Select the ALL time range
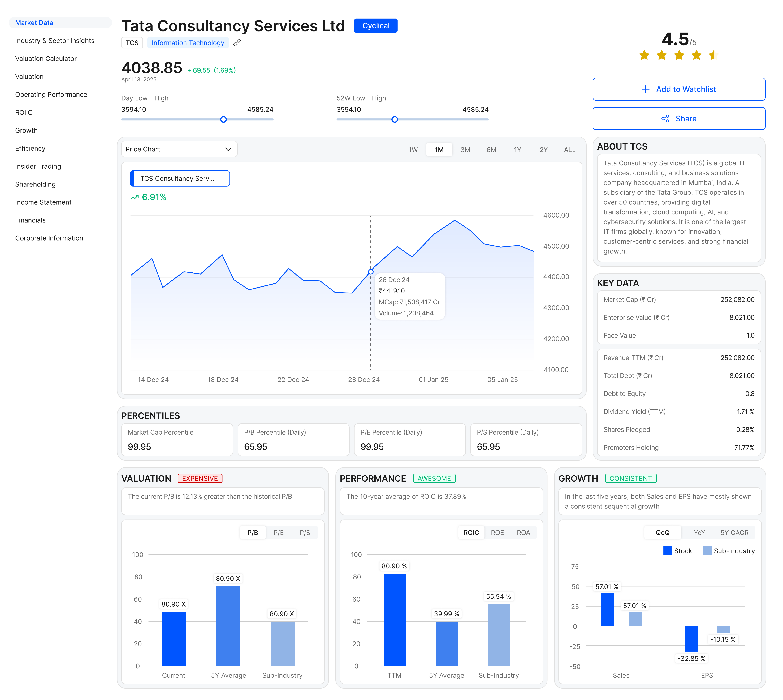The height and width of the screenshot is (700, 783). (x=569, y=150)
